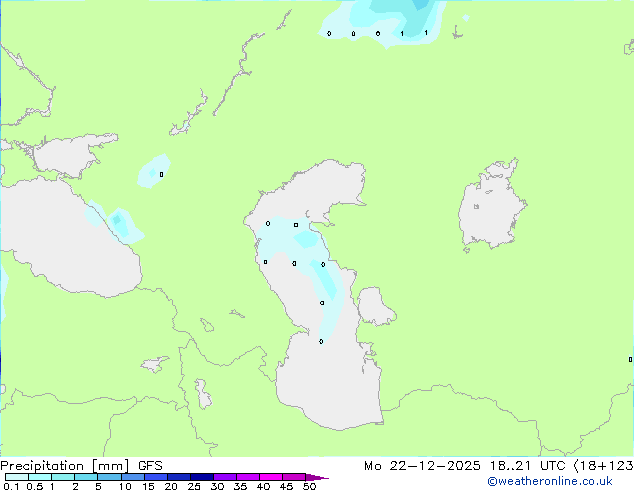Pick the 25–30 mm navy legend swatch
Screen dimensions: 634x490
[x=201, y=477]
